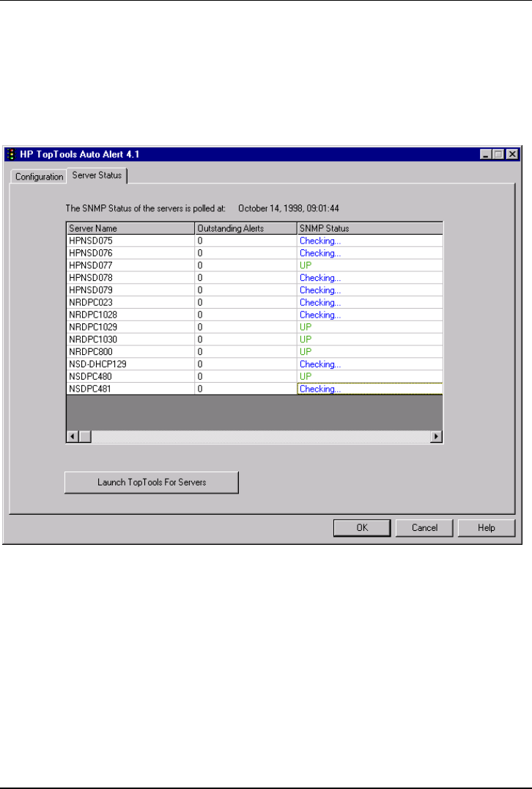
Task: Click the horizontal scrollbar thumb
Action: coord(85,437)
